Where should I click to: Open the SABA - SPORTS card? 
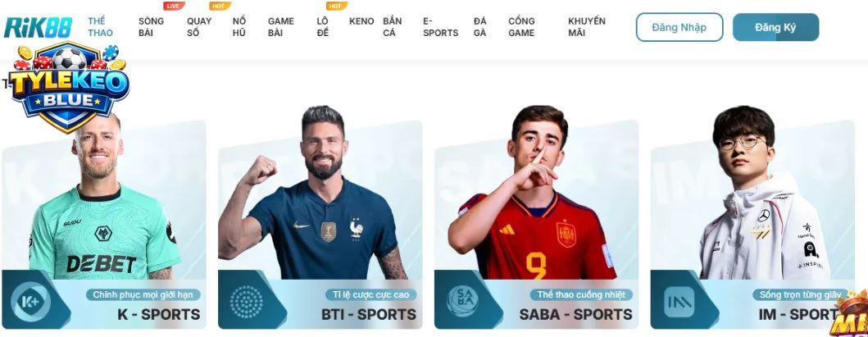[536, 219]
